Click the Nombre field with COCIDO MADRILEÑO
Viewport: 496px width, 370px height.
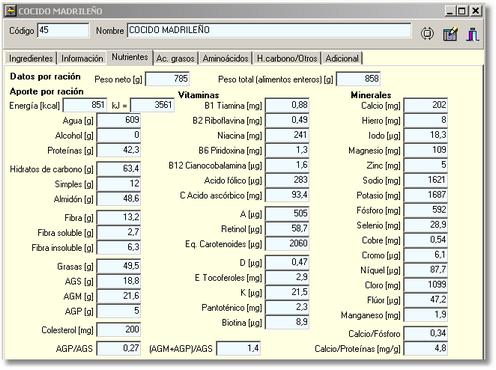(x=269, y=30)
